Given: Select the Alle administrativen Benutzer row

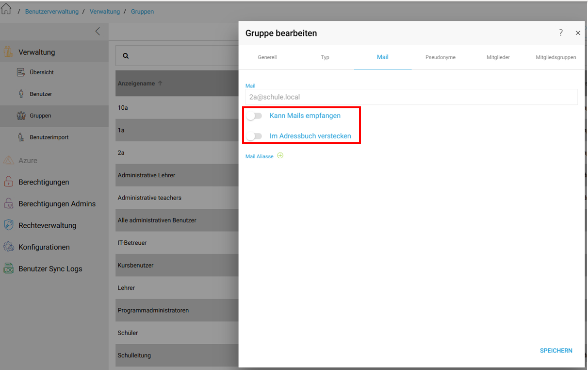Looking at the screenshot, I should click(177, 220).
